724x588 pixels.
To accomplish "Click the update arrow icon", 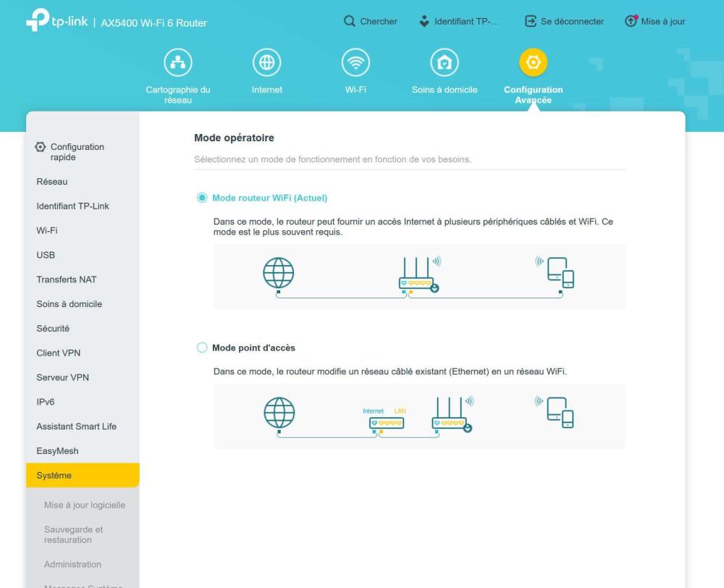I will point(631,21).
